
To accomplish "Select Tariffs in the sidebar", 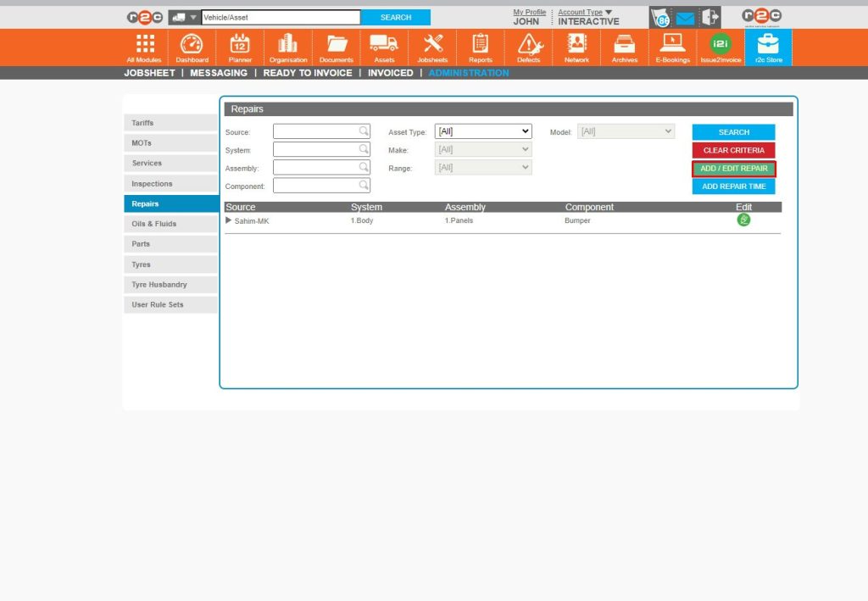I will pos(171,123).
